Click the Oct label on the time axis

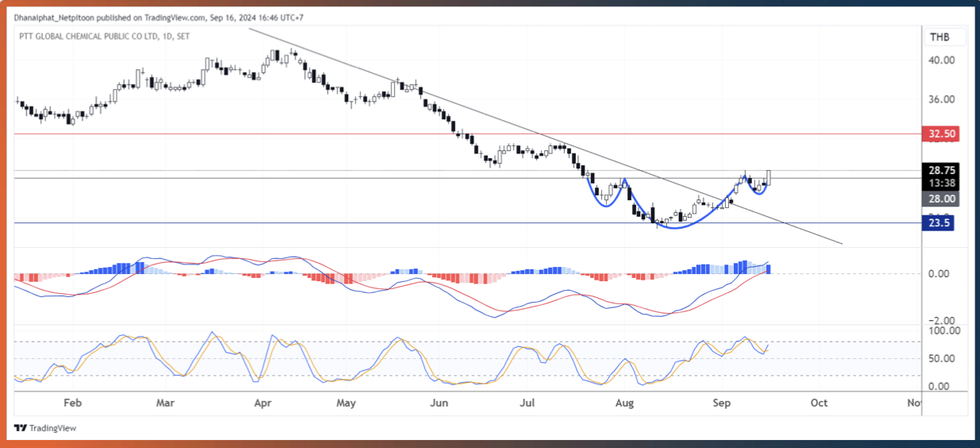[819, 403]
